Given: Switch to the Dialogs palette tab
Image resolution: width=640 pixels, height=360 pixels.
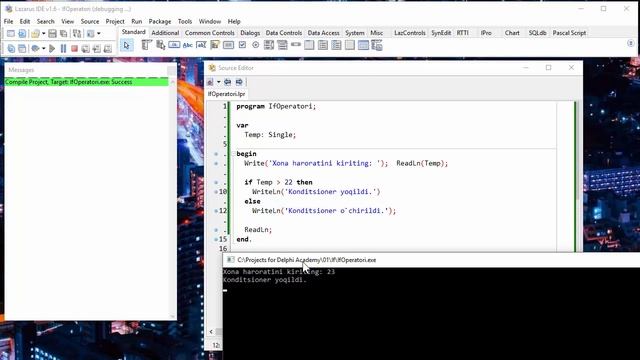Looking at the screenshot, I should (x=250, y=33).
